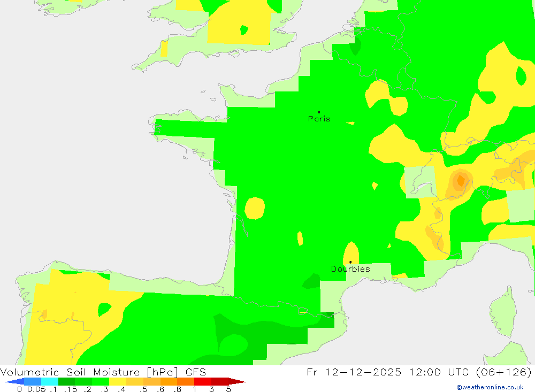Click the dark green .1–.15 legend swatch
Viewport: 535px width, 392px height.
[x=66, y=381]
